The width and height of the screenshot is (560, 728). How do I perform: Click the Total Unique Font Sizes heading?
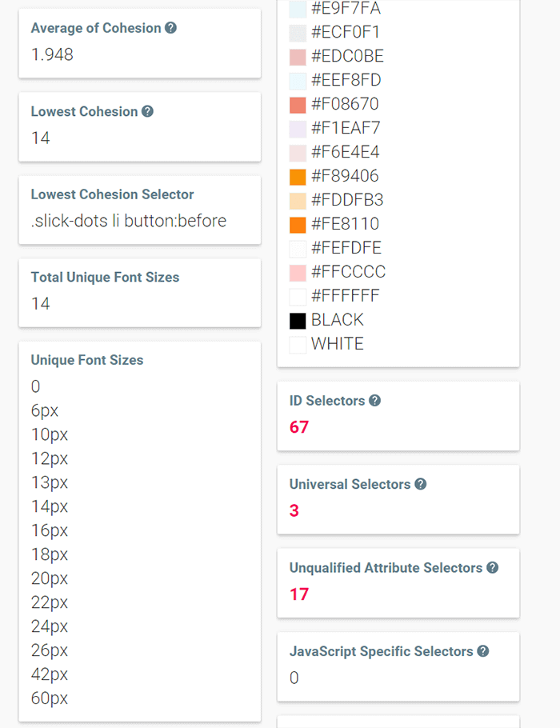105,278
